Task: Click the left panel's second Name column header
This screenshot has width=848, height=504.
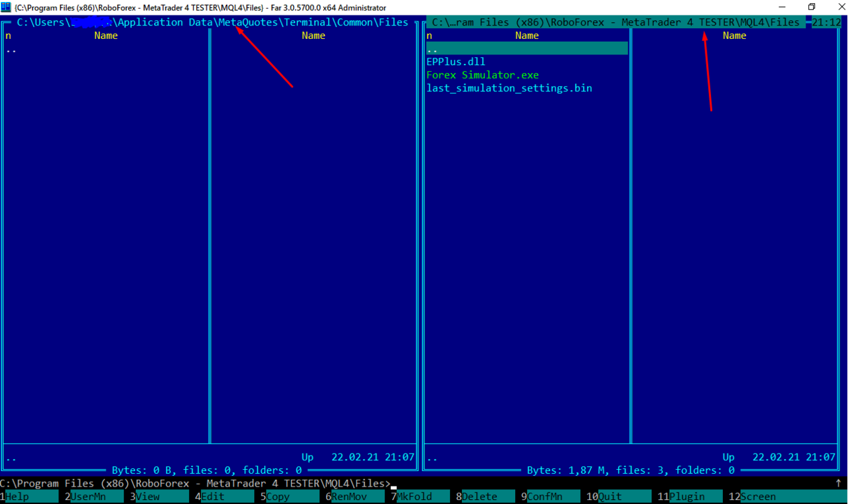Action: 313,36
